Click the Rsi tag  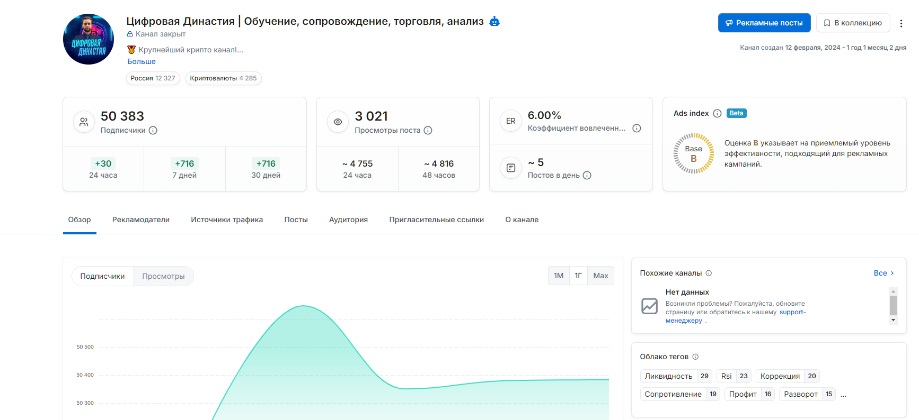coord(734,376)
